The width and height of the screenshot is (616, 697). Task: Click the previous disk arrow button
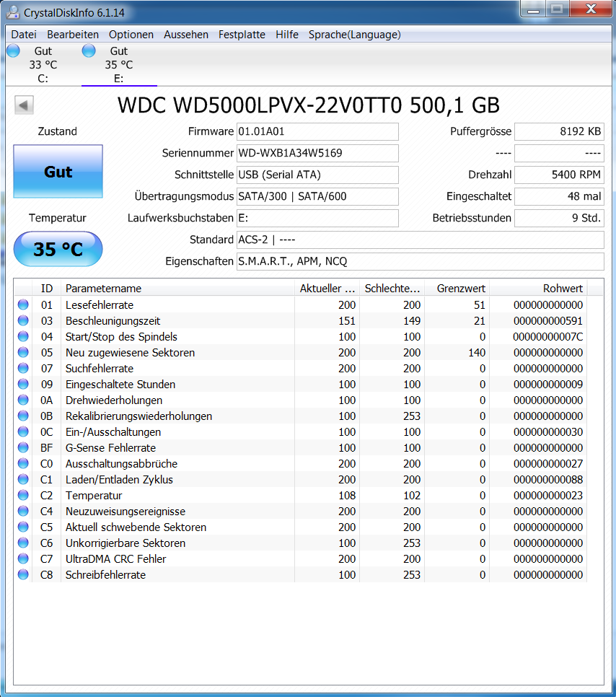click(x=24, y=105)
